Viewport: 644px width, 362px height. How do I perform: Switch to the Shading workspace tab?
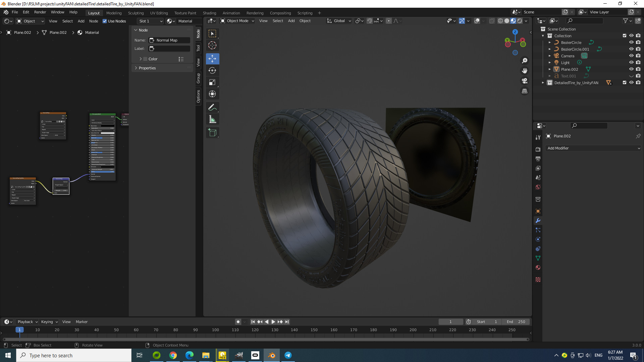tap(209, 13)
